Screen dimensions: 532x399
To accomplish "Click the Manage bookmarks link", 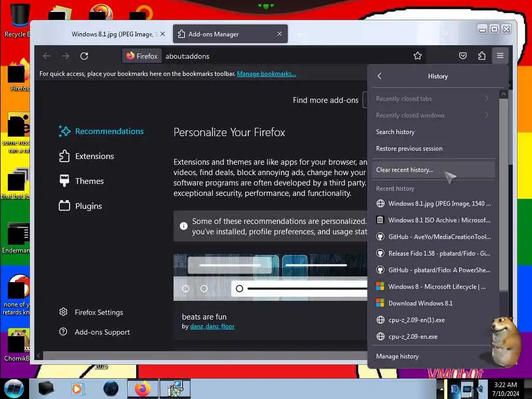I will [x=267, y=74].
